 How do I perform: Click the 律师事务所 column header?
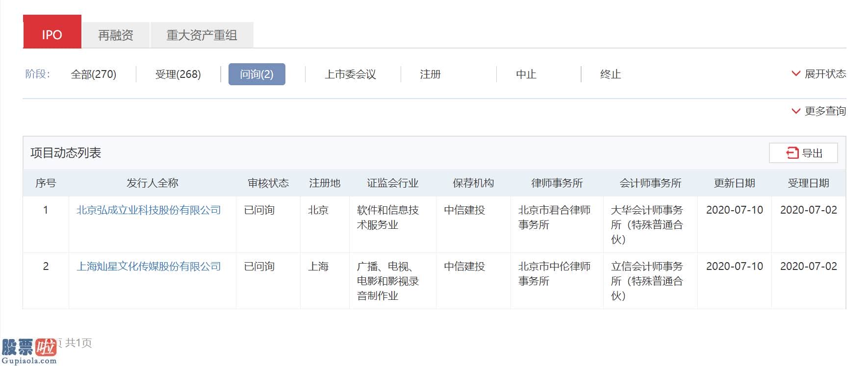pos(557,183)
